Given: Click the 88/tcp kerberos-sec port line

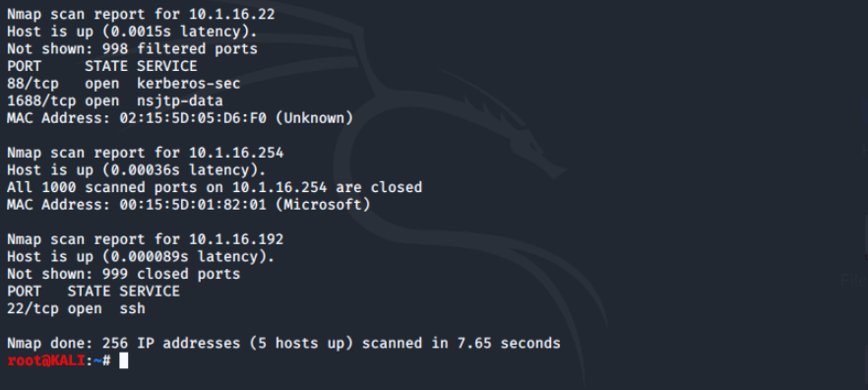Looking at the screenshot, I should [x=123, y=83].
